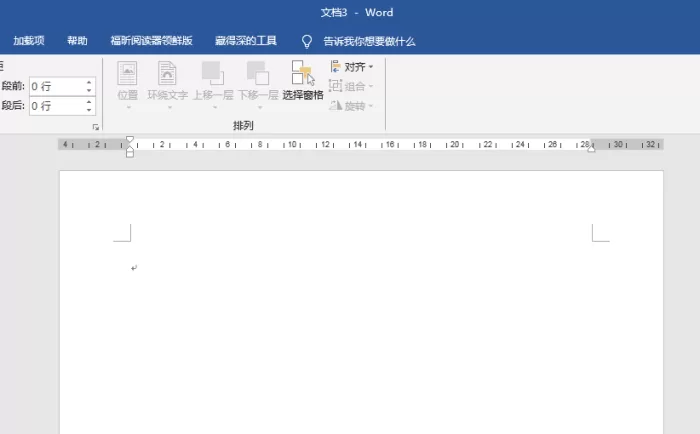
Task: Open the 加载项 ribbon tab
Action: [29, 41]
